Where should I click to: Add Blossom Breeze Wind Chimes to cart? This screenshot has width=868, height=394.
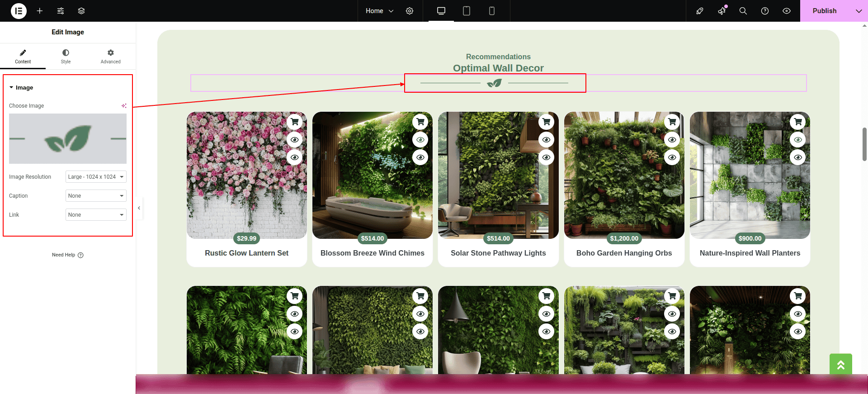pos(420,122)
